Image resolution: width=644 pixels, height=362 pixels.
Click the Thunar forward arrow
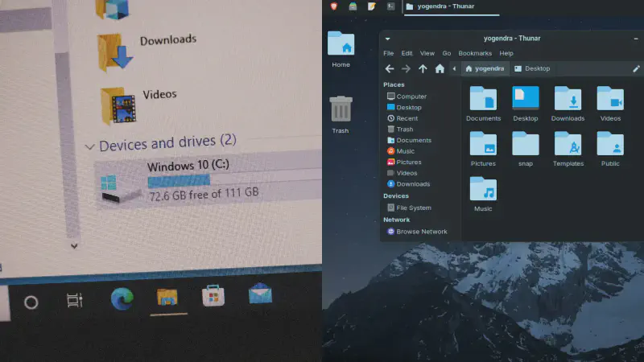click(406, 68)
